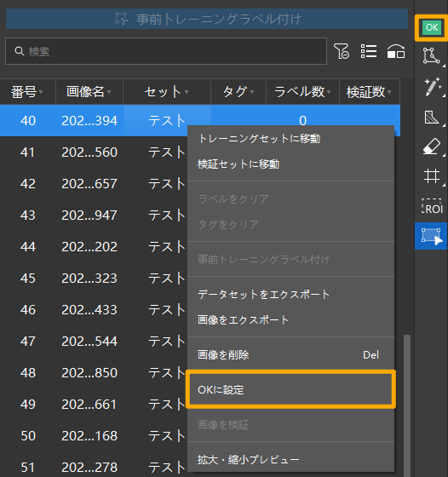Switch to list view icon
Screen dimensions: 448x477
pyautogui.click(x=369, y=51)
